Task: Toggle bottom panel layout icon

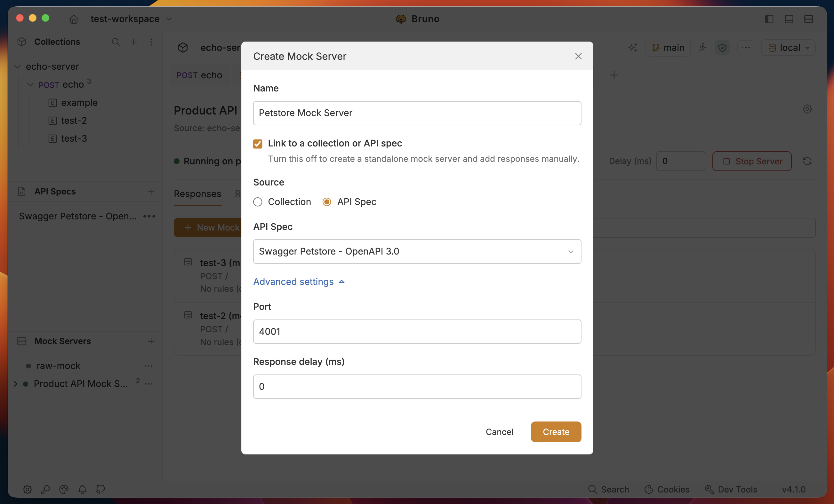Action: coord(789,19)
